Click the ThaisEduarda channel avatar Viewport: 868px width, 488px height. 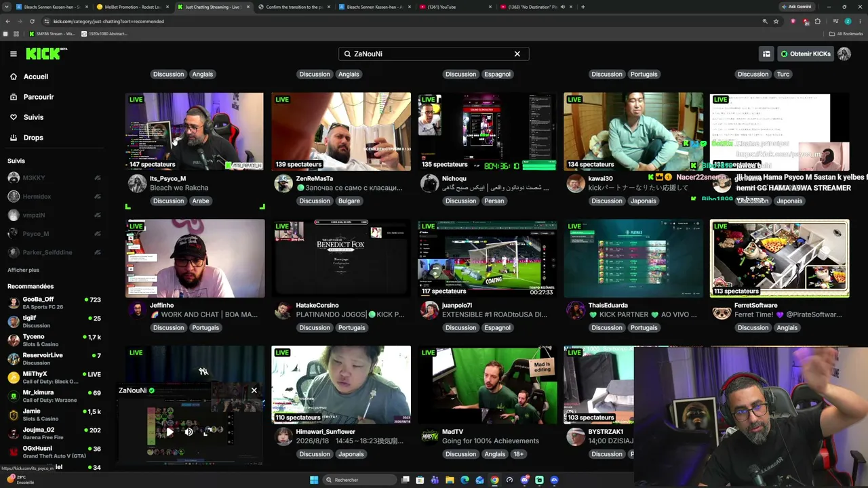576,310
